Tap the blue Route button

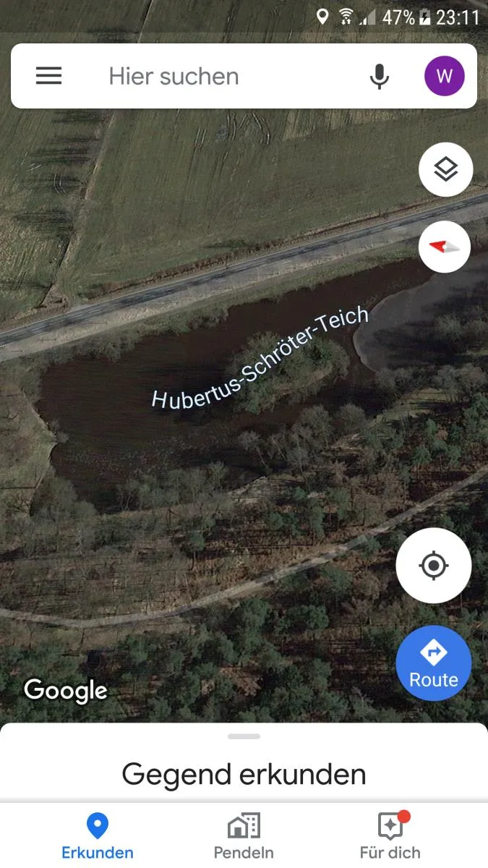point(434,663)
